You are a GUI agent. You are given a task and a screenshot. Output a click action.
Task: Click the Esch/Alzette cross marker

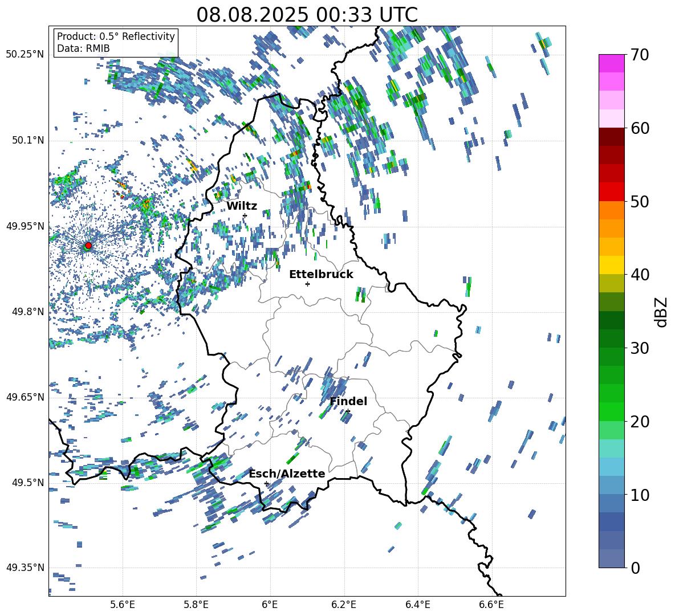coord(266,483)
